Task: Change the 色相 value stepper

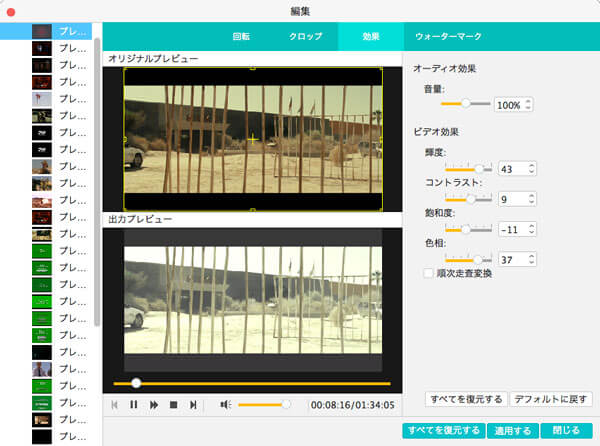Action: [532, 259]
